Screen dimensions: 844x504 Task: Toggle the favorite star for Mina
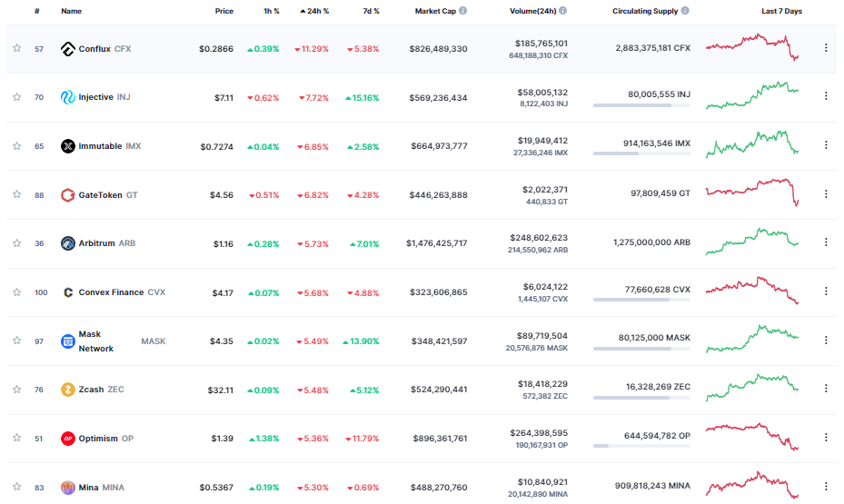pyautogui.click(x=16, y=488)
